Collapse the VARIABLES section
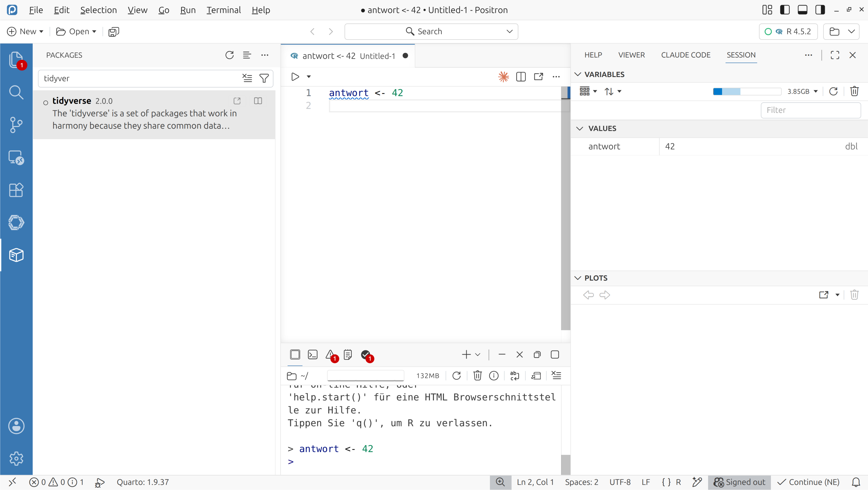This screenshot has width=868, height=490. [578, 74]
